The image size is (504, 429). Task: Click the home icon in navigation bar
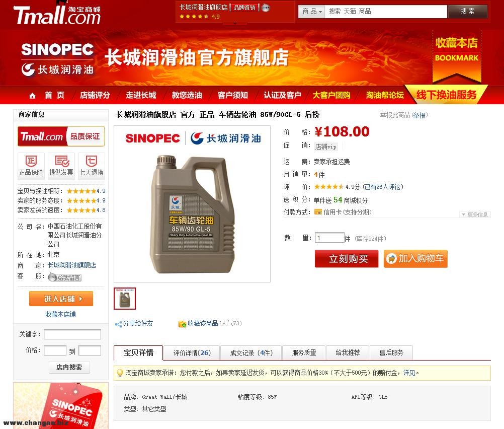pyautogui.click(x=32, y=96)
